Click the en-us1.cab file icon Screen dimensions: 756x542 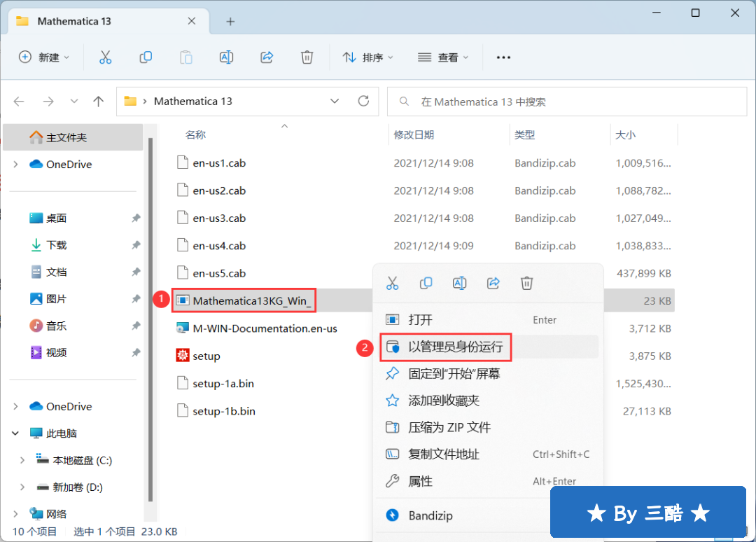coord(183,163)
